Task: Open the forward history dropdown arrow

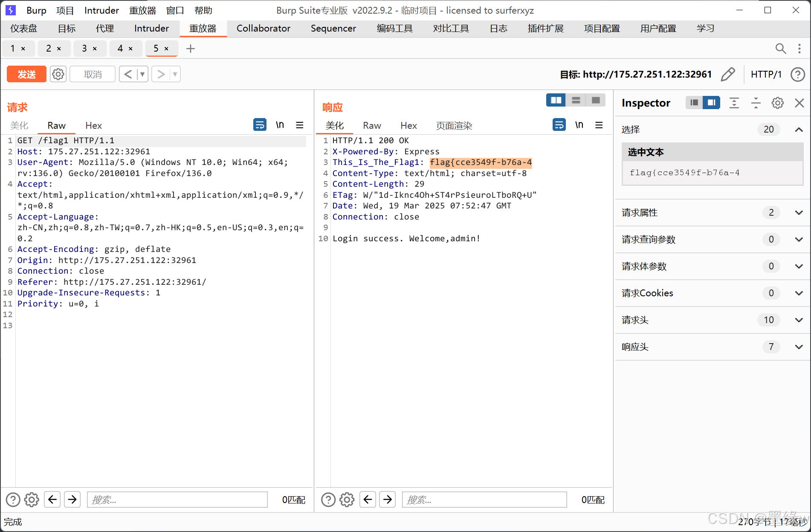Action: [x=175, y=74]
